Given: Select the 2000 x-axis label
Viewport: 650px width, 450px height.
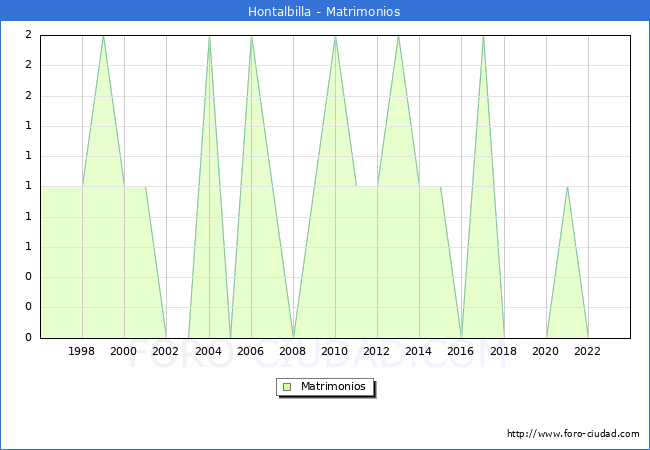Looking at the screenshot, I should point(124,351).
